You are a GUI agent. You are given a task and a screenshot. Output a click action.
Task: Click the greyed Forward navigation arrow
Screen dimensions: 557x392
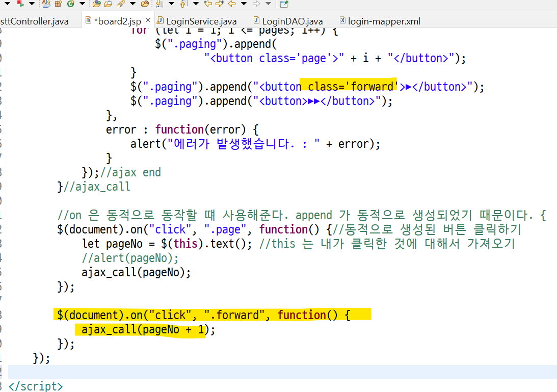(x=256, y=4)
